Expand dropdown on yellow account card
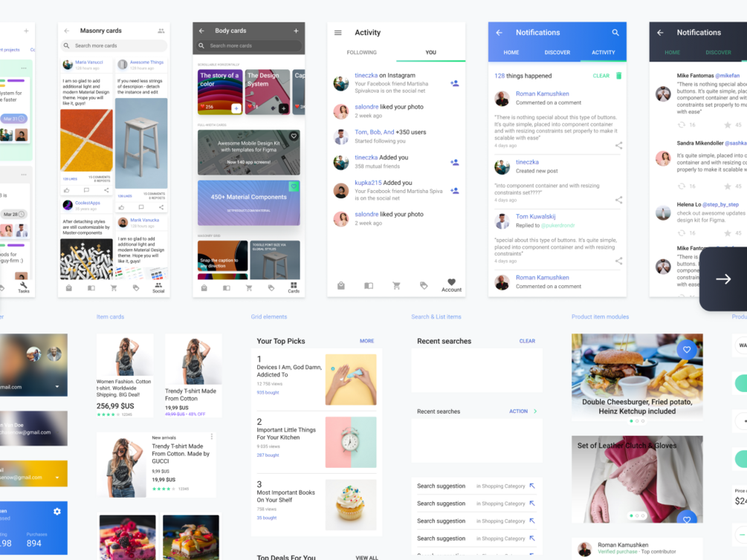Viewport: 747px width, 560px height. [57, 477]
